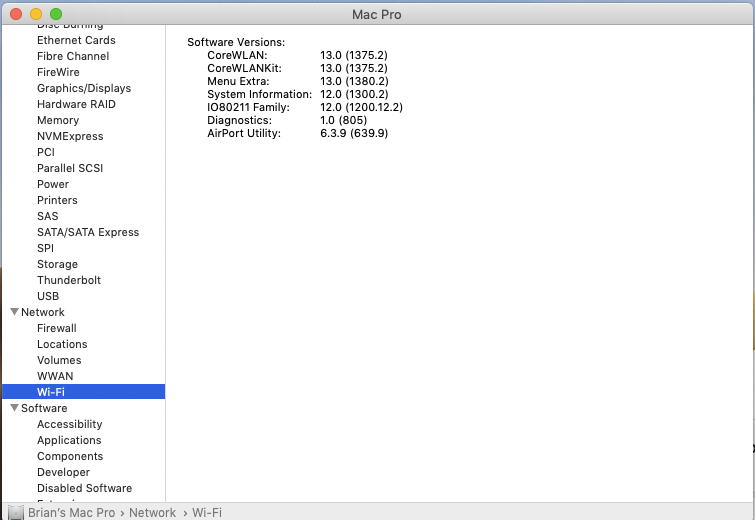Click AirPort Utility value 6.3.9 (639.9)

tap(354, 133)
